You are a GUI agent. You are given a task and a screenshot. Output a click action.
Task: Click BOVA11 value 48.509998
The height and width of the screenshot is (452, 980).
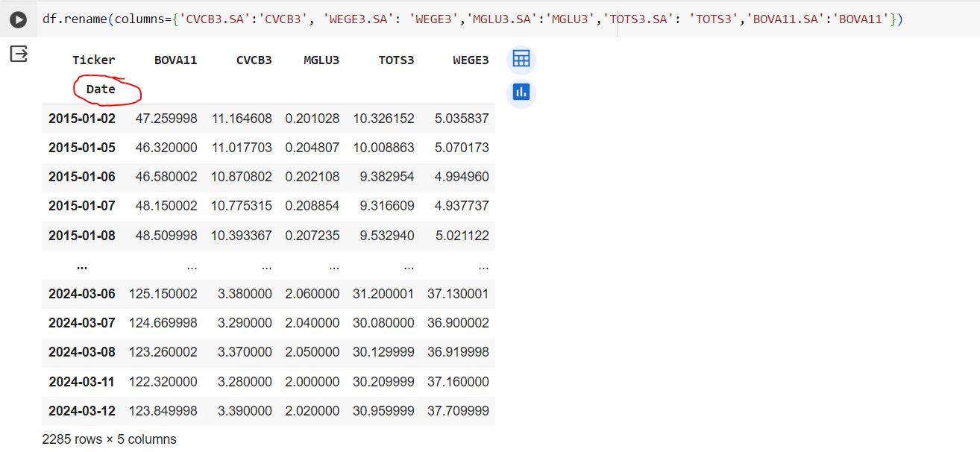[166, 236]
